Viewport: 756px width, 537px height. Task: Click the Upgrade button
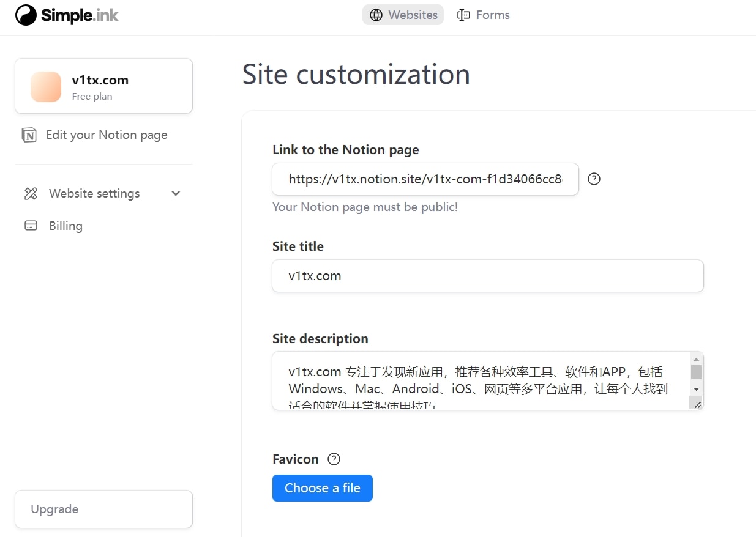pyautogui.click(x=103, y=509)
